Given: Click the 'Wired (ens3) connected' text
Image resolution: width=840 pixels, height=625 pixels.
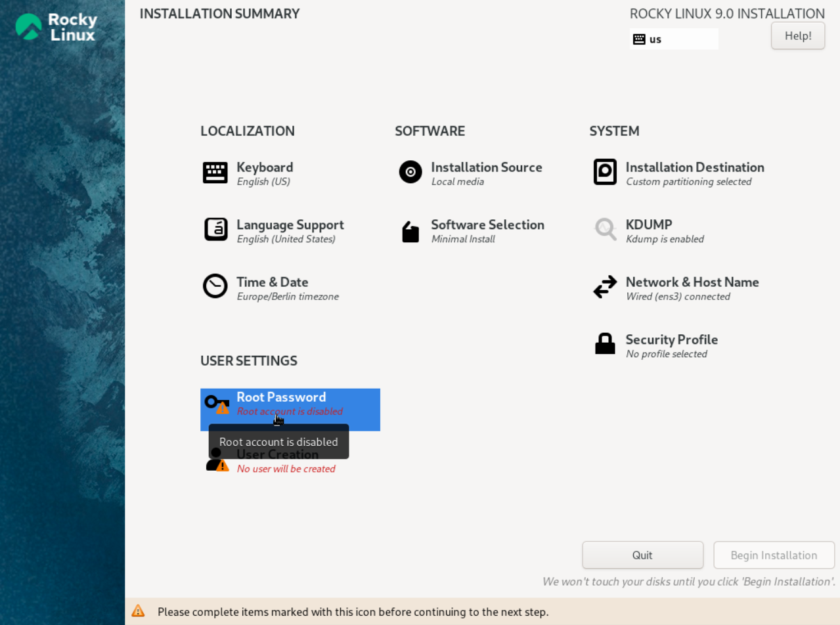Looking at the screenshot, I should pyautogui.click(x=678, y=297).
